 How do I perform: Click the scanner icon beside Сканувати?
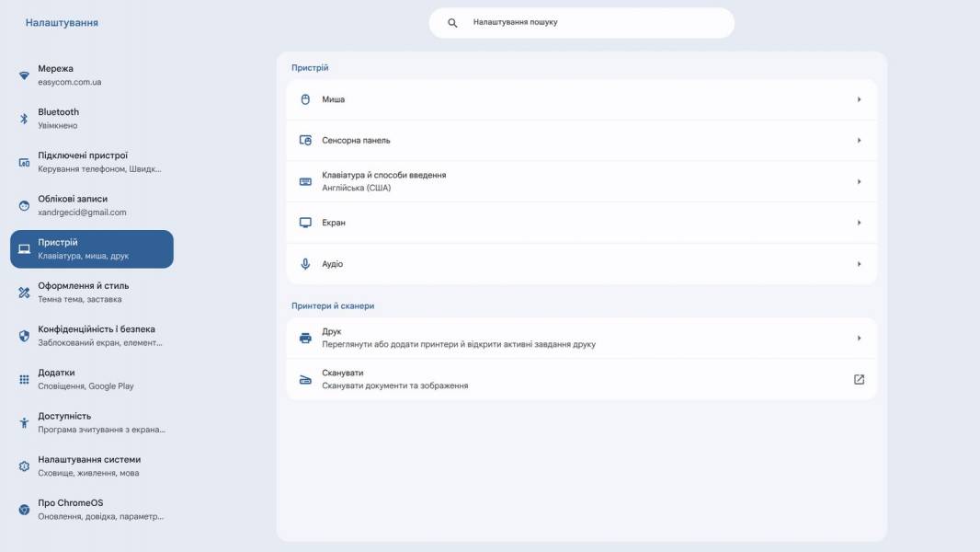click(305, 379)
